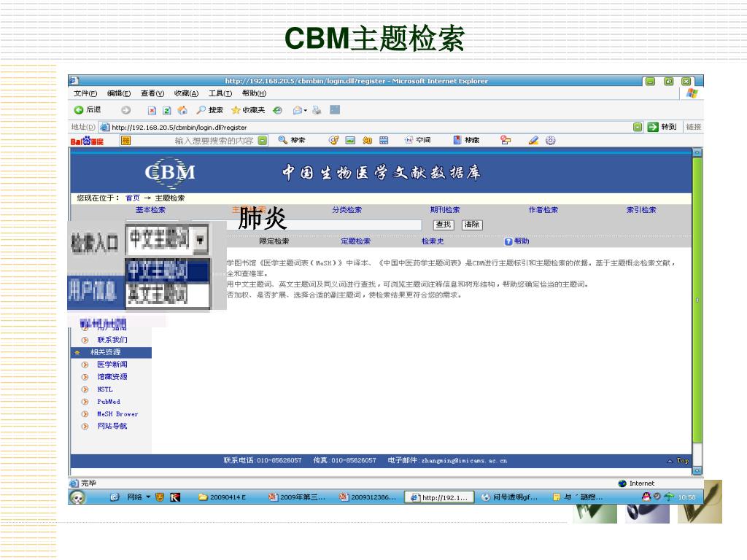Open the 查看 menu
The height and width of the screenshot is (560, 747).
[x=152, y=93]
